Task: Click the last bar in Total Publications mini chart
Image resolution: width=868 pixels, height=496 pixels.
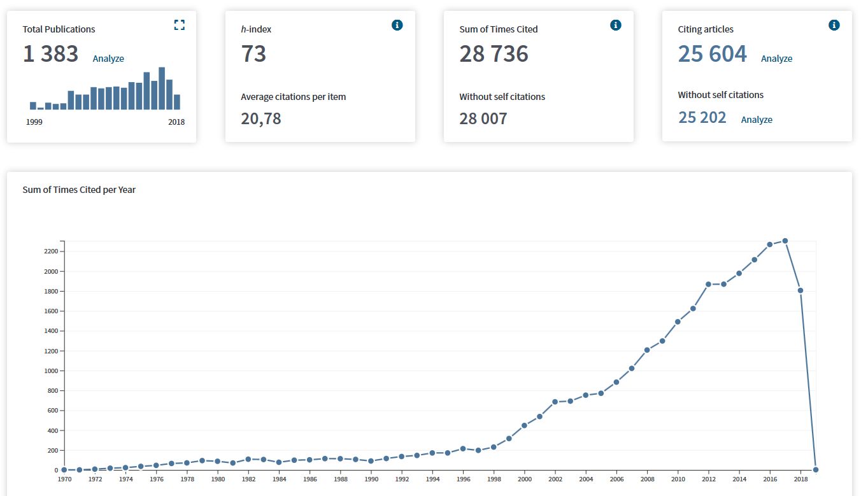Action: 177,102
